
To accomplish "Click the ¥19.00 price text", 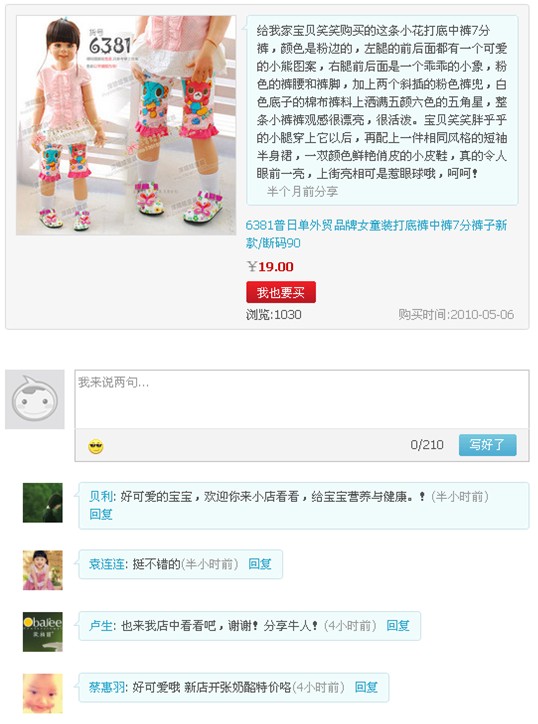I will click(x=270, y=267).
